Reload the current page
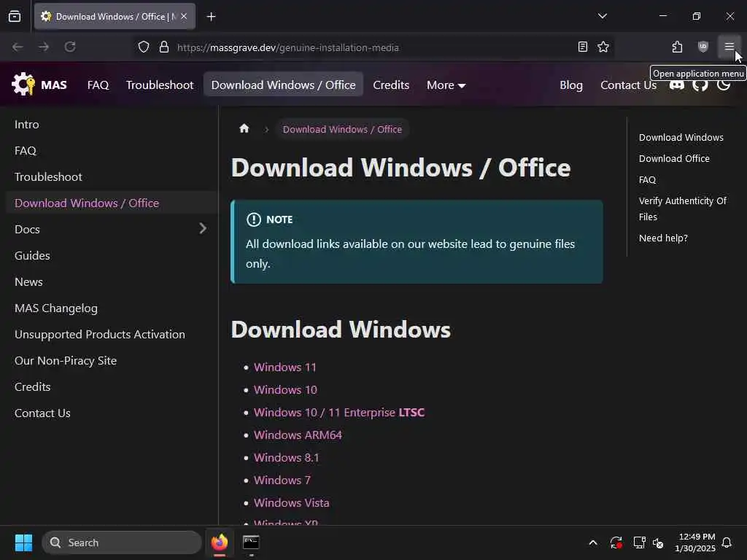Viewport: 747px width, 560px height. click(x=70, y=47)
